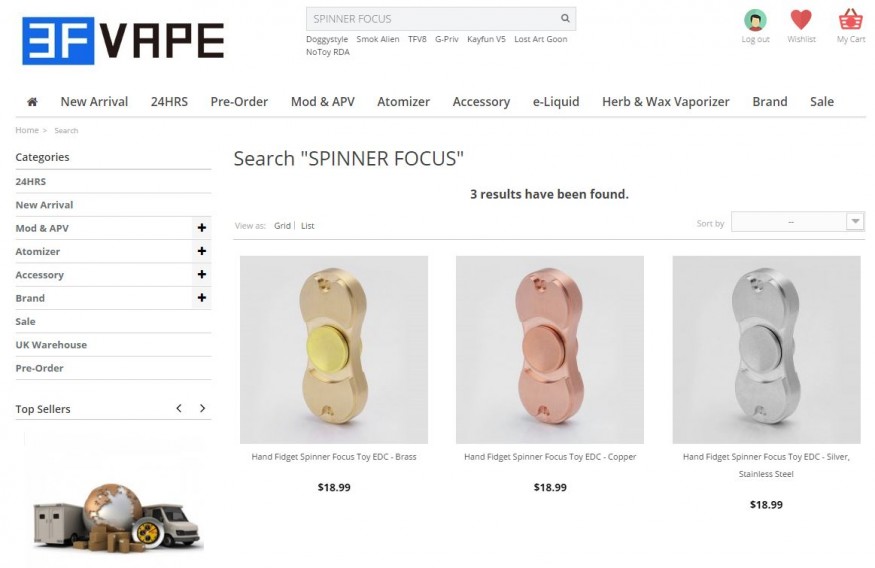Open the UK Warehouse category link
The height and width of the screenshot is (568, 875).
click(x=51, y=345)
